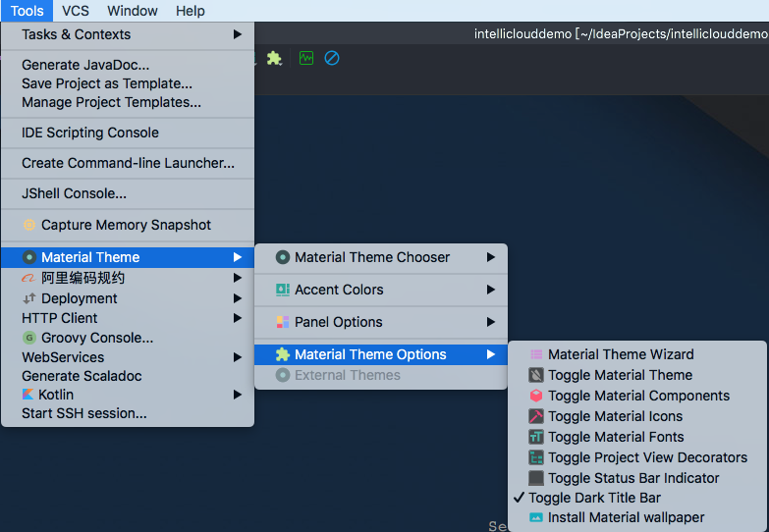769x532 pixels.
Task: Toggle Material Components
Action: pos(637,396)
